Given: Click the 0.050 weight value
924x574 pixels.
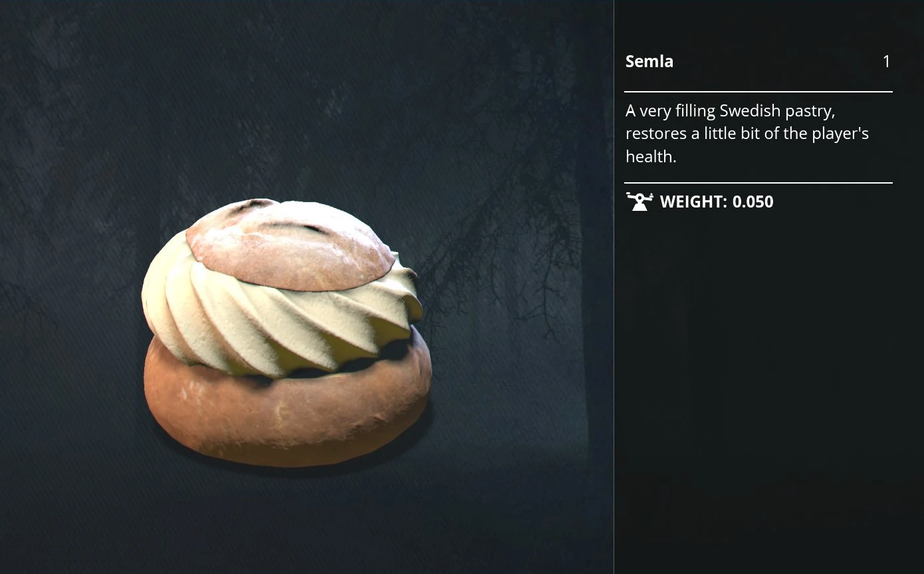Looking at the screenshot, I should (x=752, y=202).
